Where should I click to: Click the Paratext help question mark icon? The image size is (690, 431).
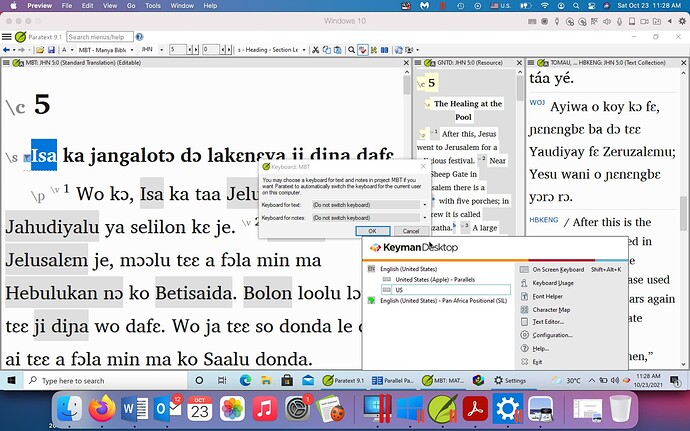point(139,37)
